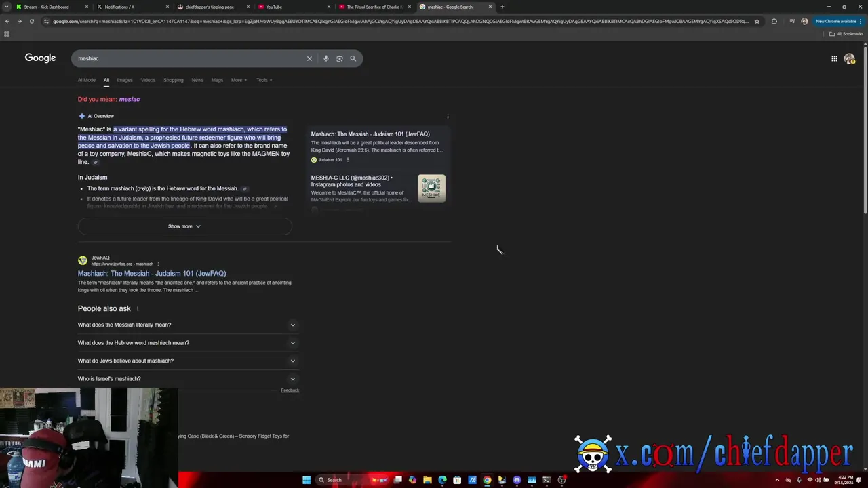The image size is (868, 488).
Task: Open File Explorer from taskbar
Action: (x=427, y=480)
